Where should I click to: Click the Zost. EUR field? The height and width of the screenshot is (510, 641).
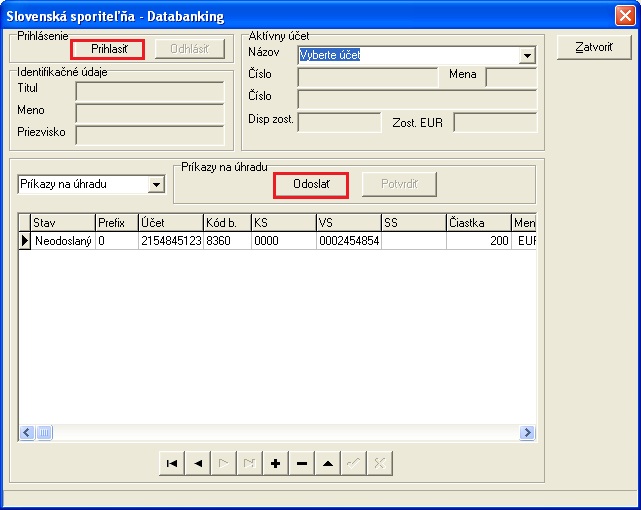495,122
